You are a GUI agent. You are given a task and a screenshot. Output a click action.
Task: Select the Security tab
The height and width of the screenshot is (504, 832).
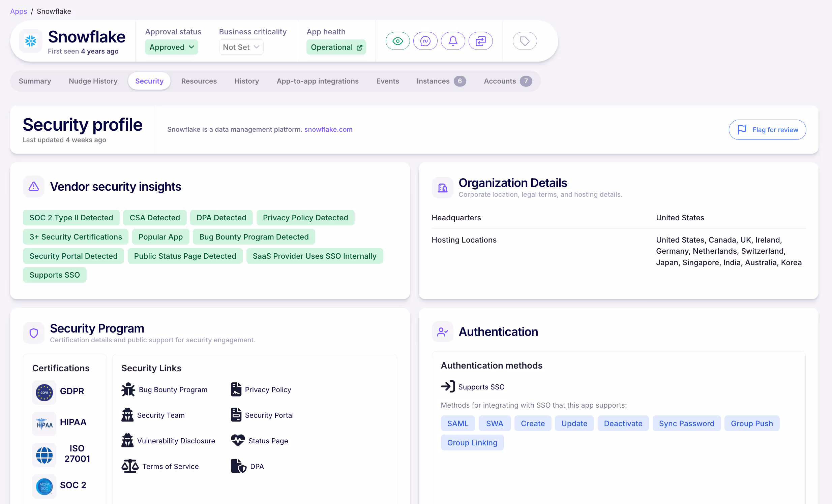[149, 81]
